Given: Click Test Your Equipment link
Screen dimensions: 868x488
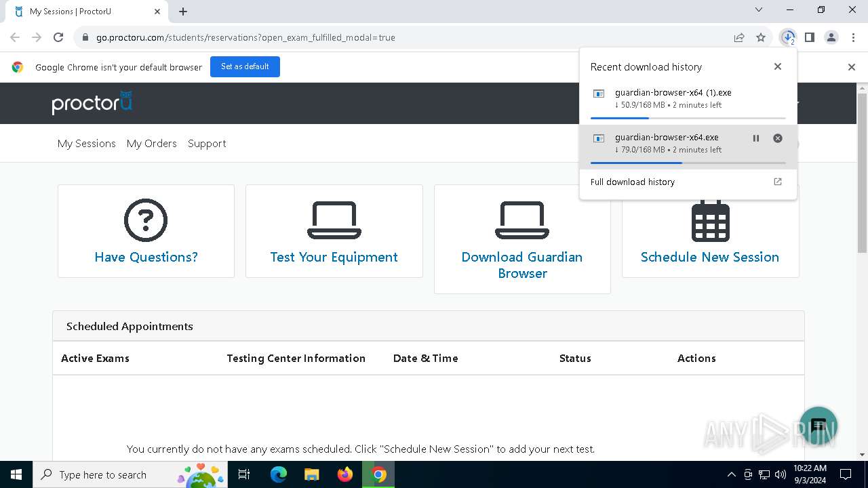Looking at the screenshot, I should point(334,257).
